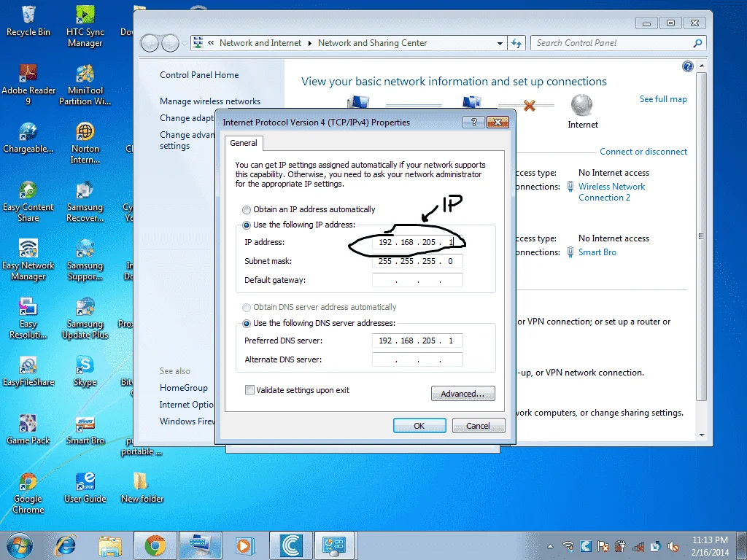
Task: Select Obtain an IP address automatically
Action: click(247, 210)
